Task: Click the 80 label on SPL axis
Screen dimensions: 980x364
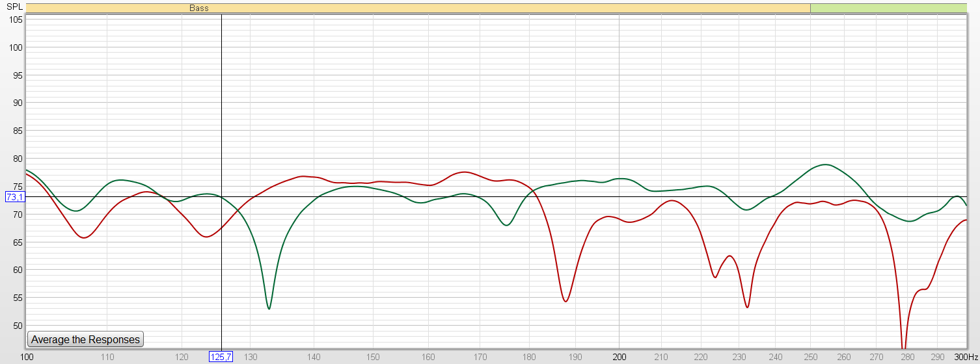Action: tap(18, 159)
